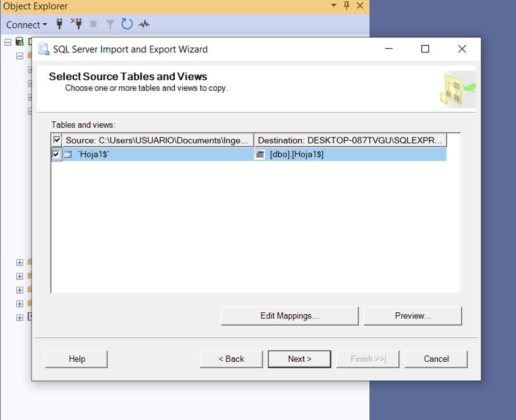Screen dimensions: 516x420
Task: Go back with the < Back button
Action: pyautogui.click(x=231, y=359)
